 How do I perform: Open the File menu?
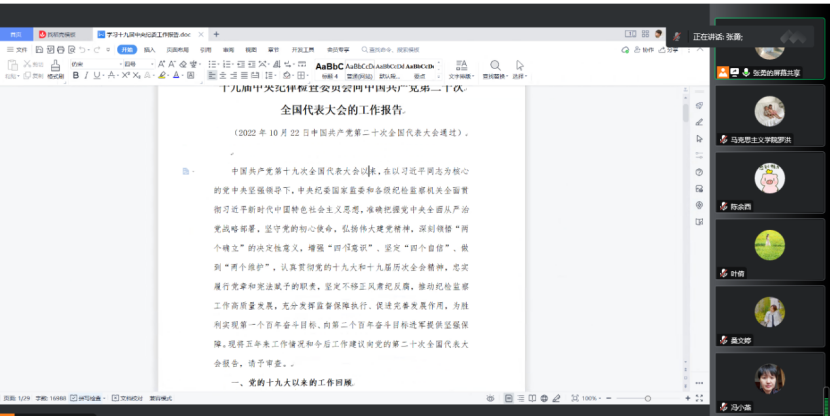[x=17, y=50]
